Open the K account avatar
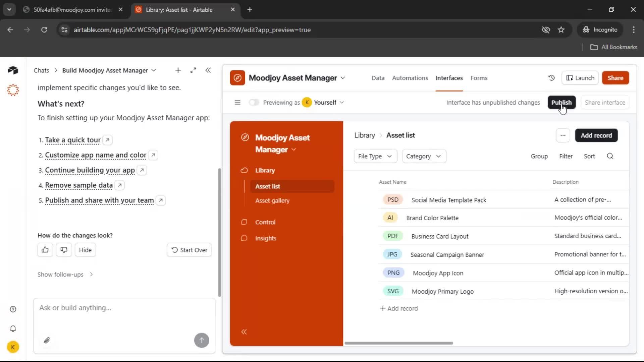Image resolution: width=644 pixels, height=362 pixels. click(13, 347)
